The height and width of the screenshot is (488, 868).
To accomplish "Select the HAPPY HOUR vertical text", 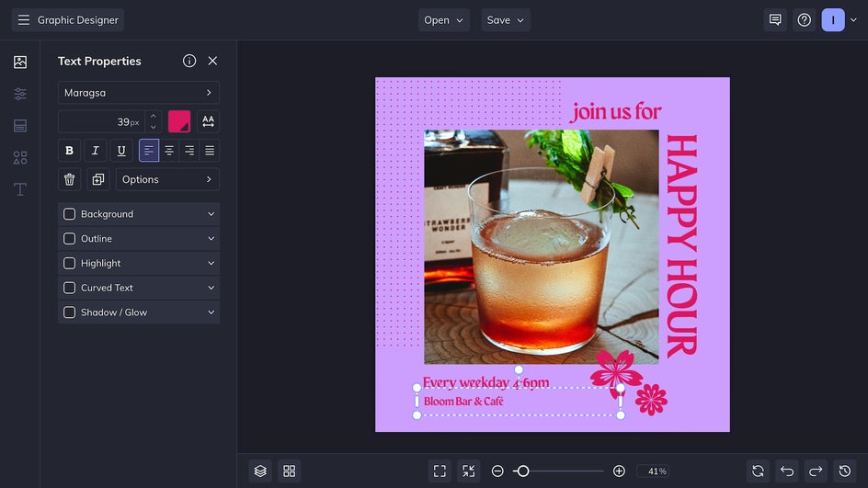I will 681,246.
